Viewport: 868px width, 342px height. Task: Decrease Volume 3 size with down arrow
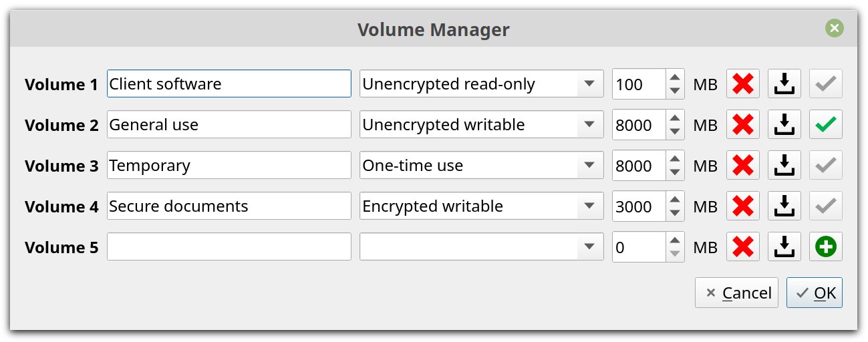675,172
